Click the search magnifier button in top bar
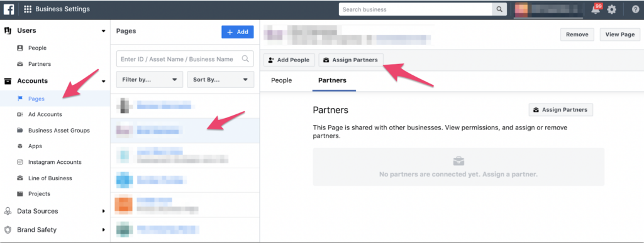 tap(499, 9)
